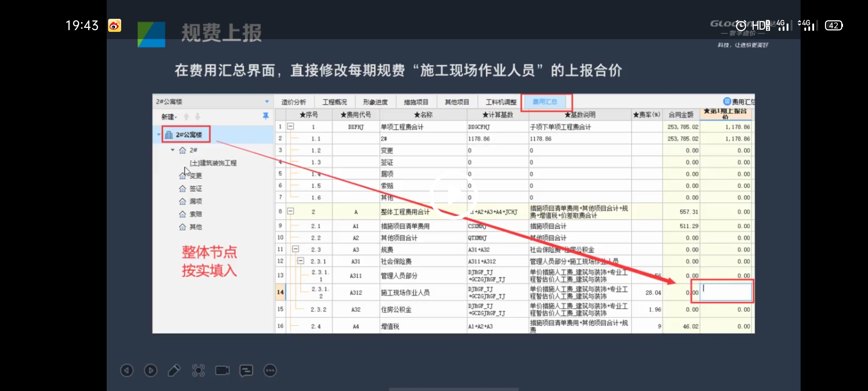Open the 新建 dropdown menu
Viewport: 868px width, 391px height.
tap(169, 117)
